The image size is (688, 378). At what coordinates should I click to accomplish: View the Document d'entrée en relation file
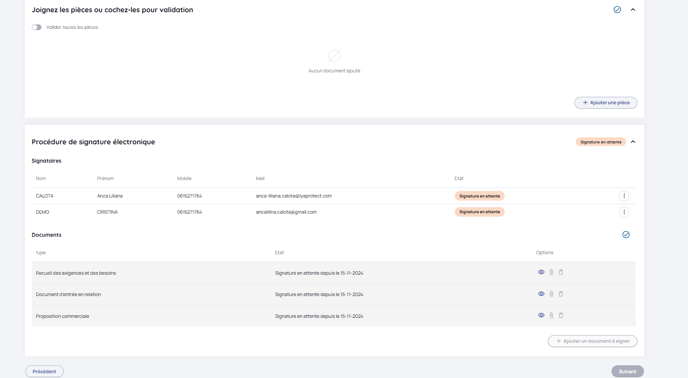541,294
